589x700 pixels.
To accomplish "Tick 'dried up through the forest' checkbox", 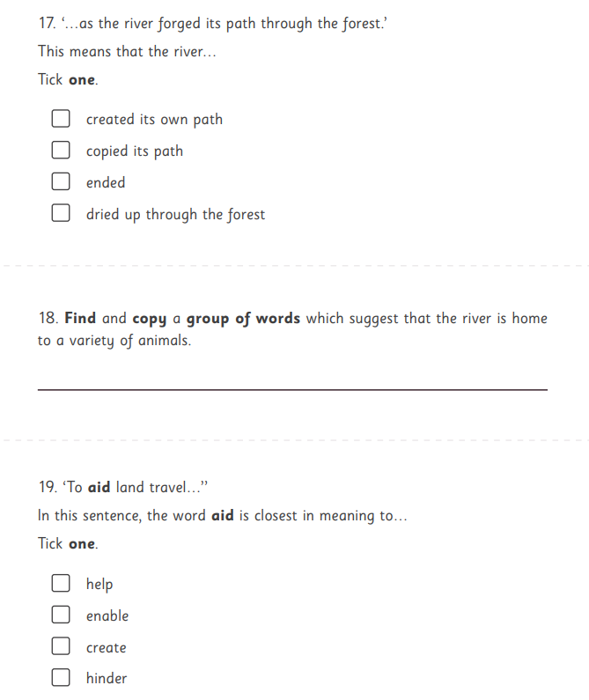I will point(61,213).
